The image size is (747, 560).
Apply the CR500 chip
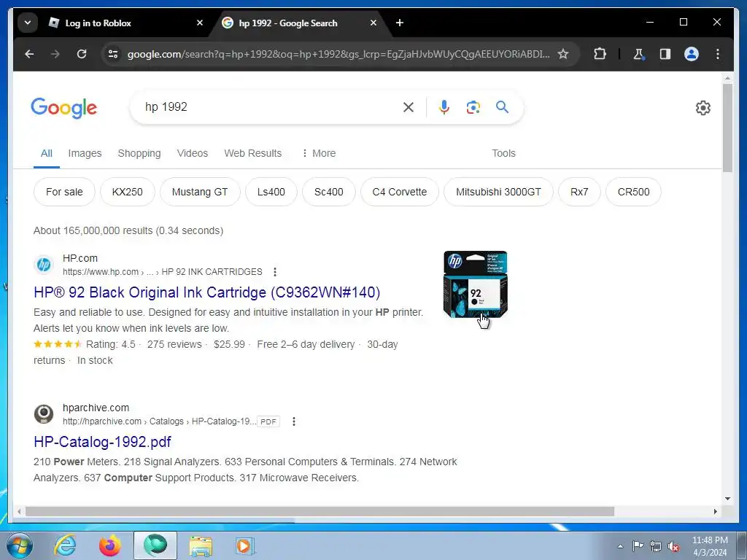pyautogui.click(x=633, y=192)
